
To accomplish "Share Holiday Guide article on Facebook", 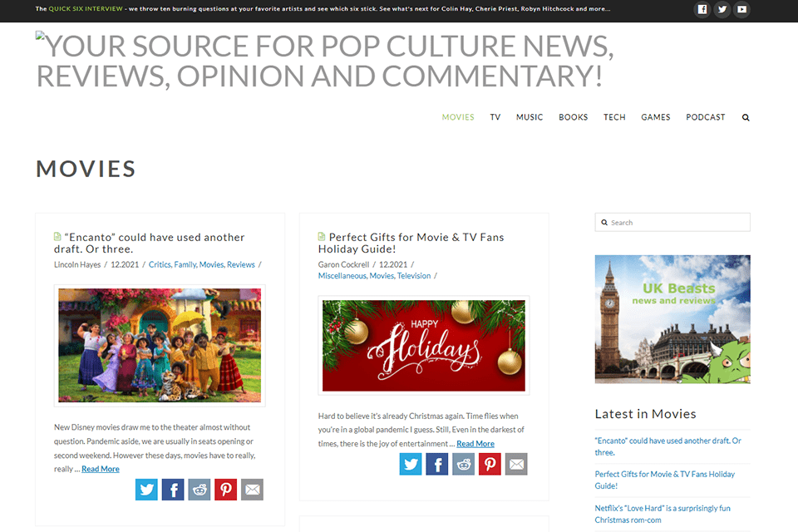I will 437,465.
